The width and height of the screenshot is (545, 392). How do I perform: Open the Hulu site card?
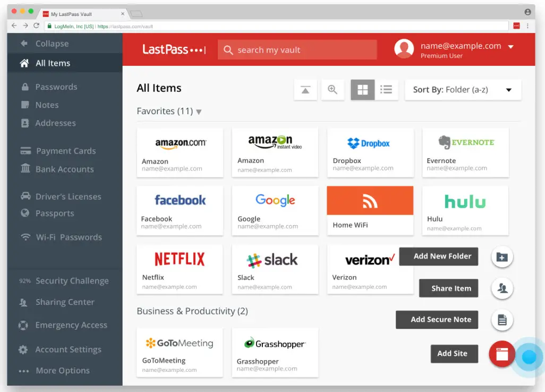pos(465,211)
